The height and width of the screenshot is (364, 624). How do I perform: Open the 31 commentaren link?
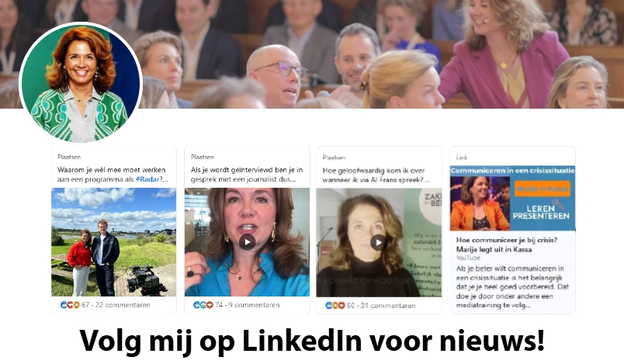pos(388,306)
